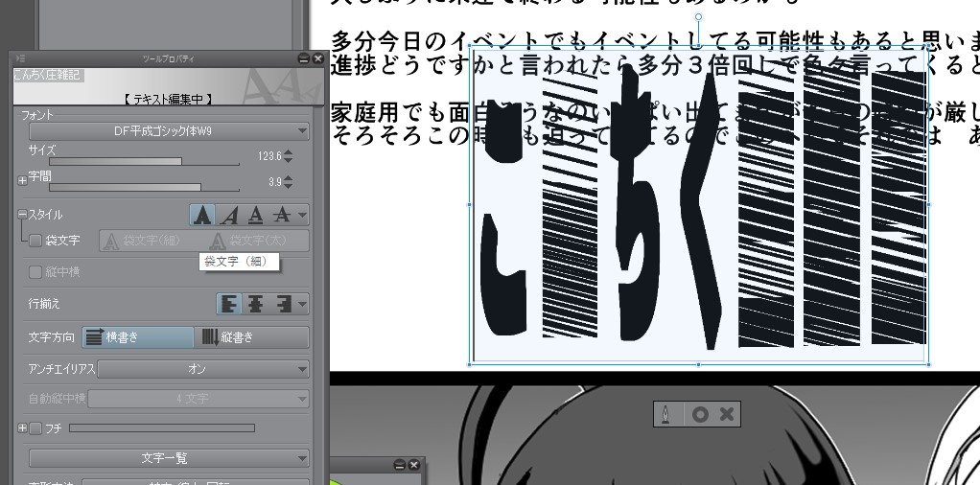The width and height of the screenshot is (980, 485).
Task: Adjust the サイズ slider
Action: (145, 162)
